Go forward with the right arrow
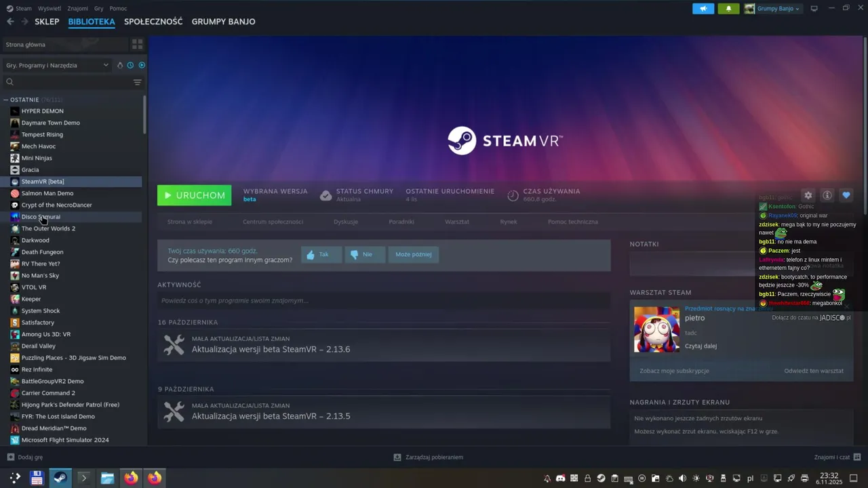This screenshot has width=868, height=488. point(26,22)
